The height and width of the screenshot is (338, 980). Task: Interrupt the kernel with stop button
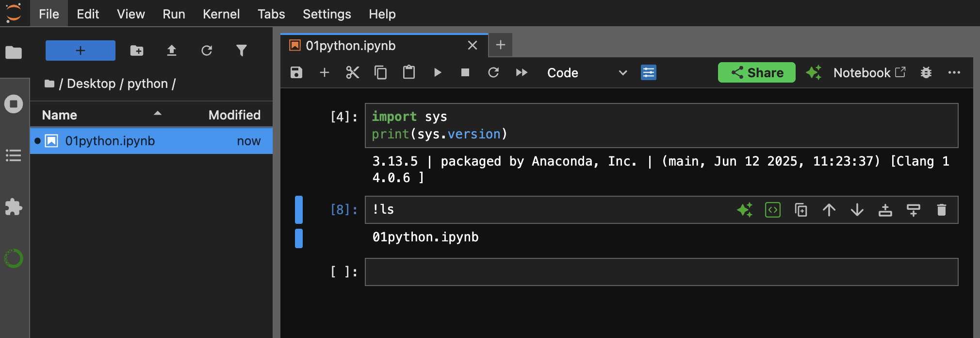(465, 73)
